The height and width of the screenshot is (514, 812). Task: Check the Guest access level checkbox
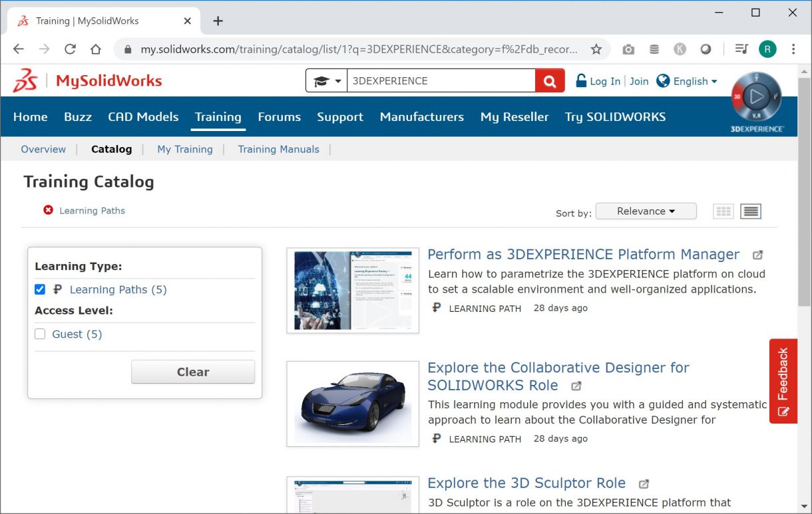click(x=40, y=334)
